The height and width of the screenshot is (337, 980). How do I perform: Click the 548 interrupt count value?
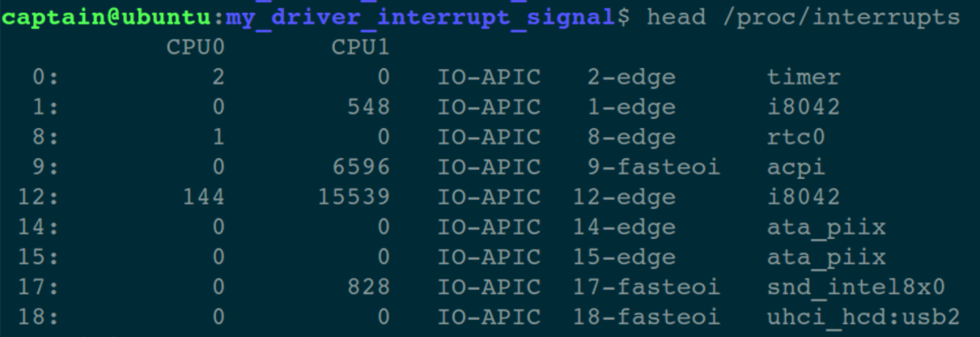[368, 107]
